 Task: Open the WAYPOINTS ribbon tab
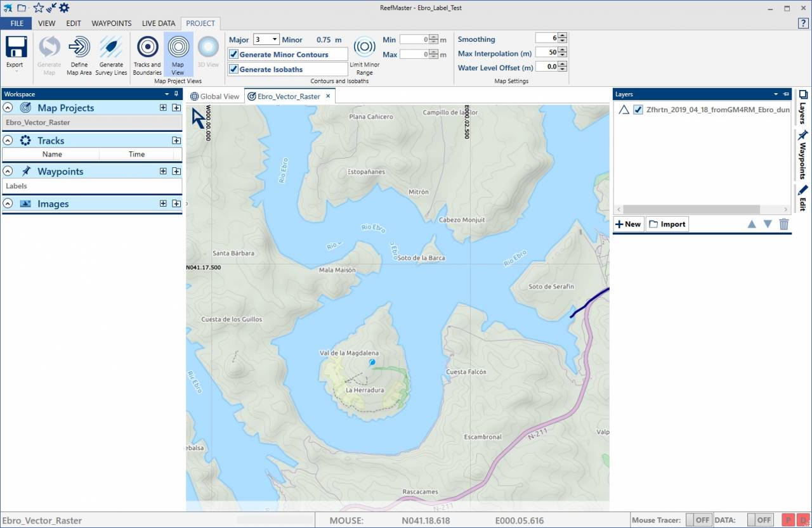(x=111, y=23)
